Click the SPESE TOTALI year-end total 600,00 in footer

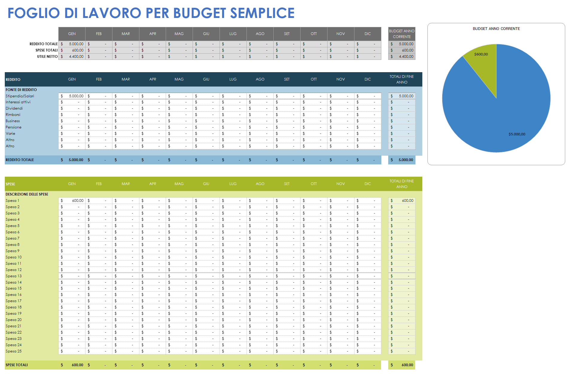click(402, 365)
